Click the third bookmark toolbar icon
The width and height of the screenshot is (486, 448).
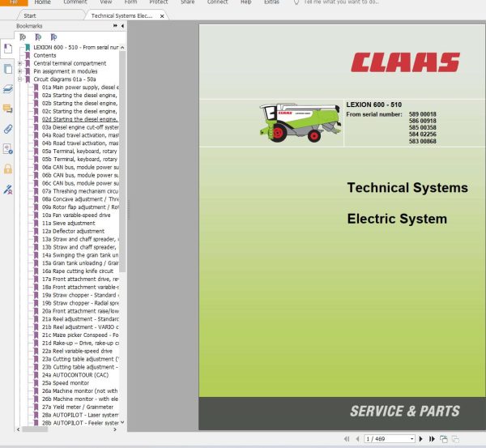[x=53, y=37]
